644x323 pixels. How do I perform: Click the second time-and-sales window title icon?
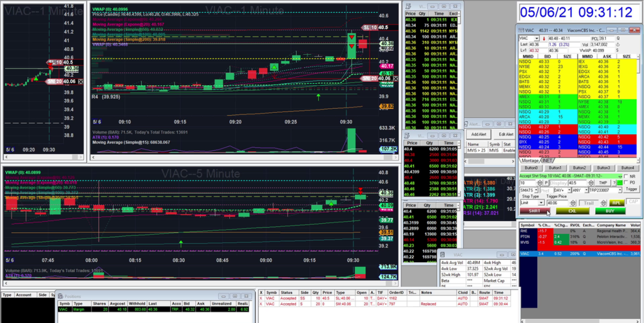click(407, 135)
